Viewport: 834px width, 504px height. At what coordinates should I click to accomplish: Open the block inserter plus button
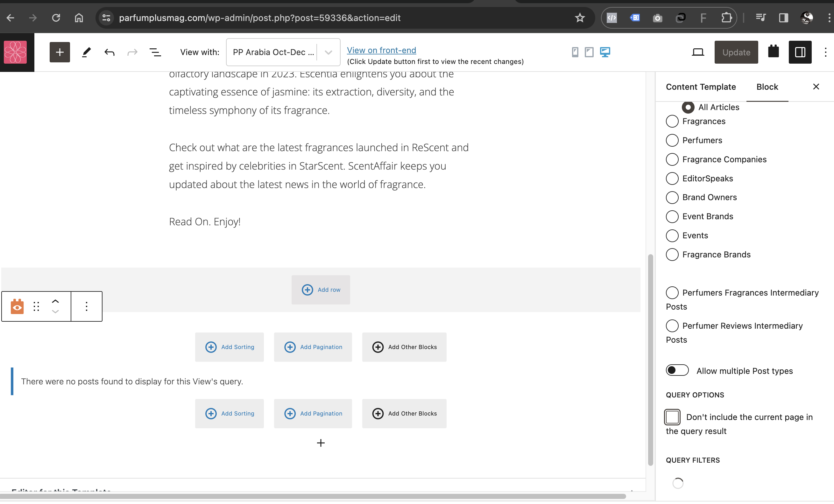tap(60, 52)
